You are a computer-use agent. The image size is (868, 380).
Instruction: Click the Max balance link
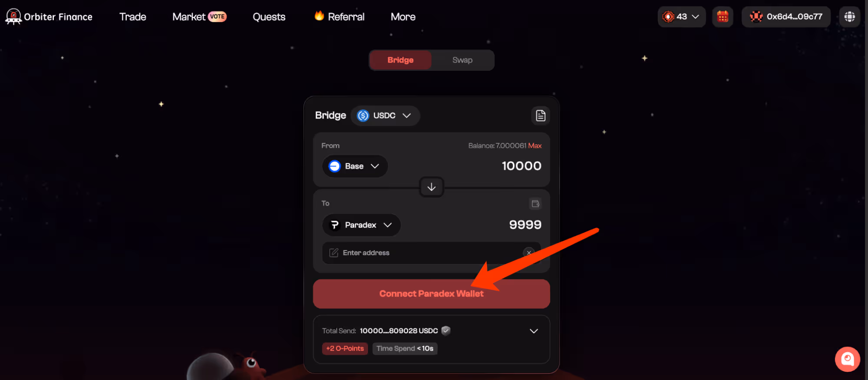535,145
